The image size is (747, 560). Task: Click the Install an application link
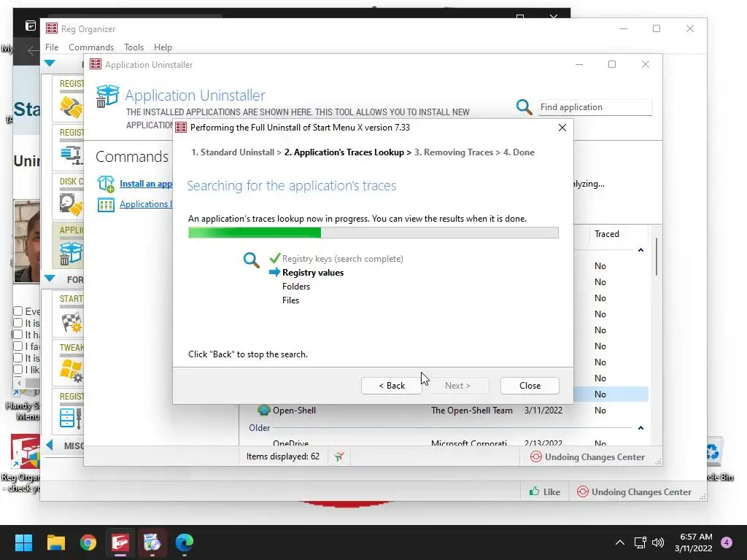click(146, 183)
